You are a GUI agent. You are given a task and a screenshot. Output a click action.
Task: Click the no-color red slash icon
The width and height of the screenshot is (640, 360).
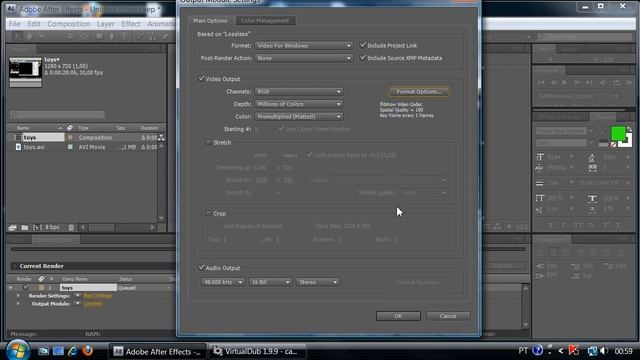613,144
